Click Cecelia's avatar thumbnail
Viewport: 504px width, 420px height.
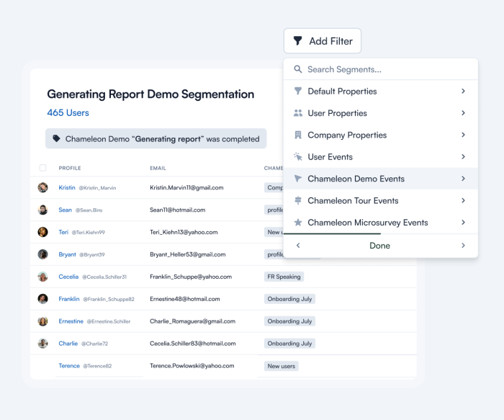(x=42, y=277)
